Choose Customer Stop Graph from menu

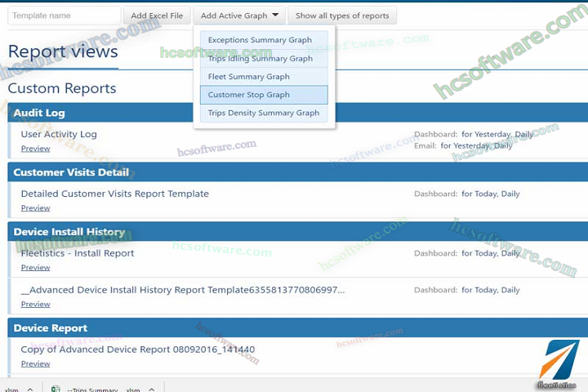coord(264,95)
